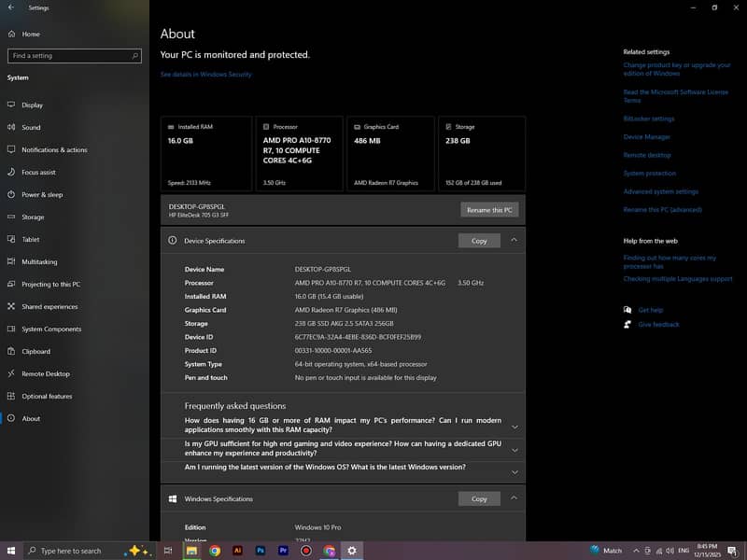The height and width of the screenshot is (560, 747).
Task: Click the Installed RAM card
Action: (x=206, y=154)
